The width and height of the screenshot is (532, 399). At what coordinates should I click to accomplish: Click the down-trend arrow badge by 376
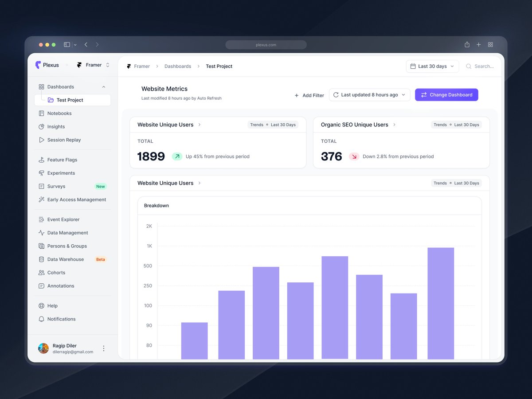[x=354, y=156]
